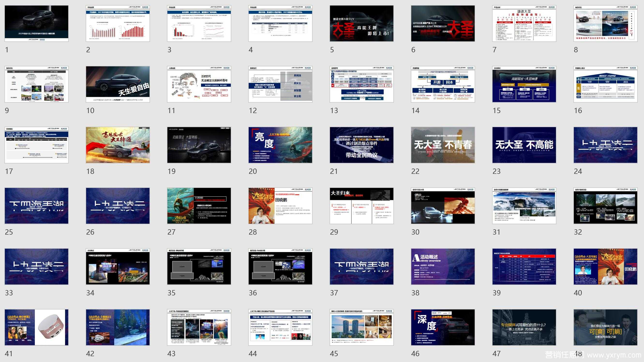Select slide 24 blue section title thumbnail
The width and height of the screenshot is (644, 362).
pyautogui.click(x=606, y=145)
